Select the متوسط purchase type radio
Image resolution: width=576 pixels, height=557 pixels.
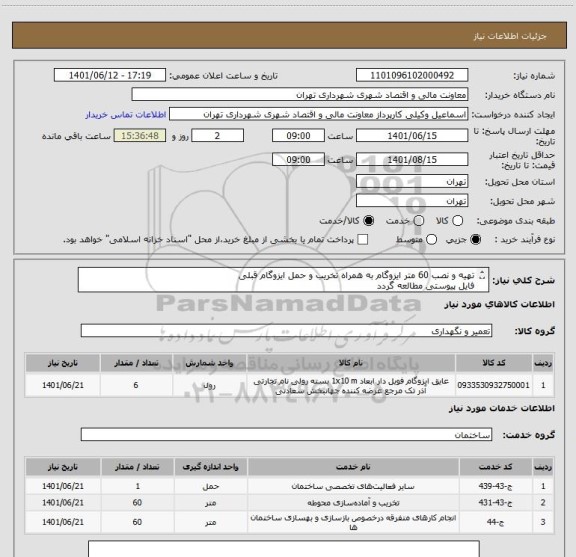point(431,240)
